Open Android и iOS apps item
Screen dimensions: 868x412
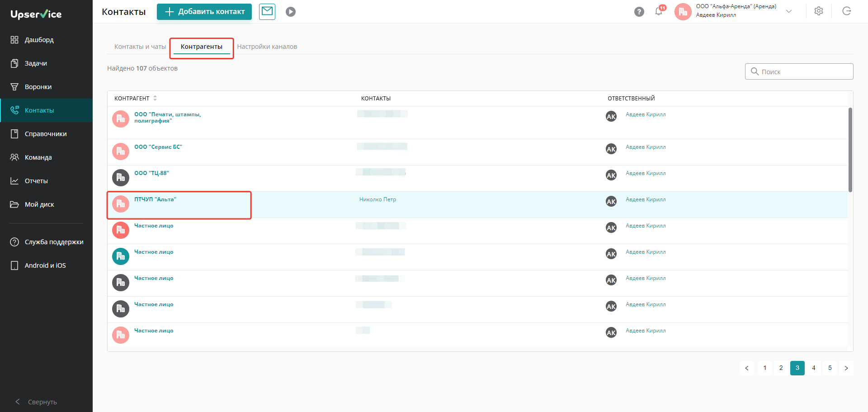[x=46, y=265]
